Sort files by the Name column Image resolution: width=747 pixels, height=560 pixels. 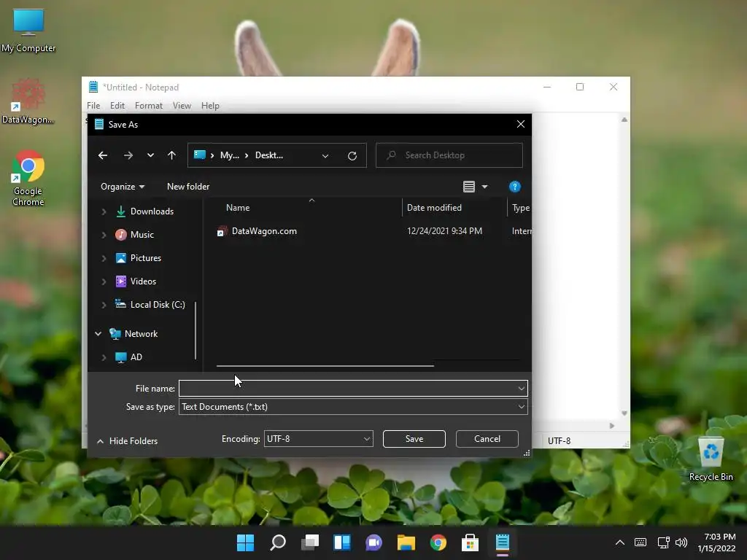click(x=238, y=208)
